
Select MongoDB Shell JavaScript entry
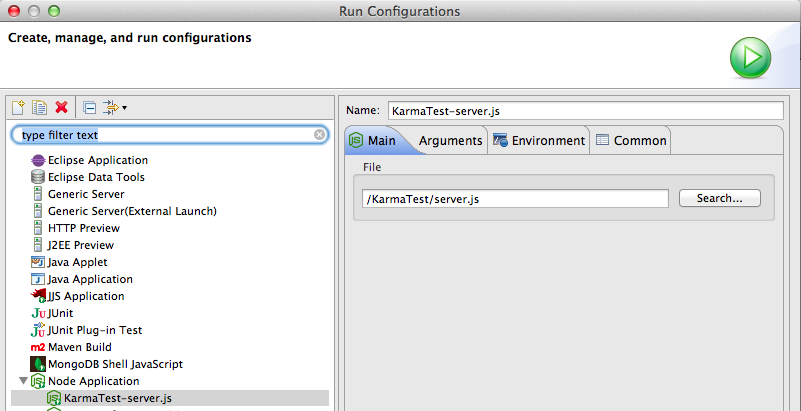(115, 364)
